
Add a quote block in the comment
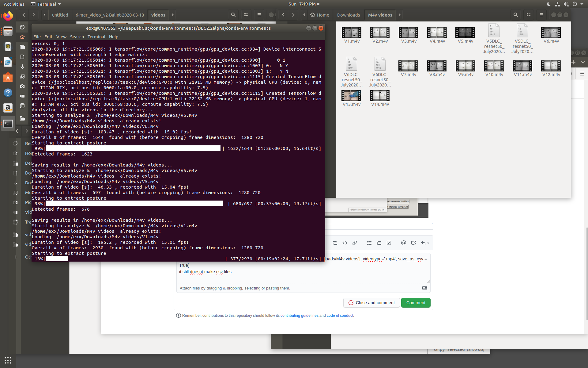click(x=335, y=243)
